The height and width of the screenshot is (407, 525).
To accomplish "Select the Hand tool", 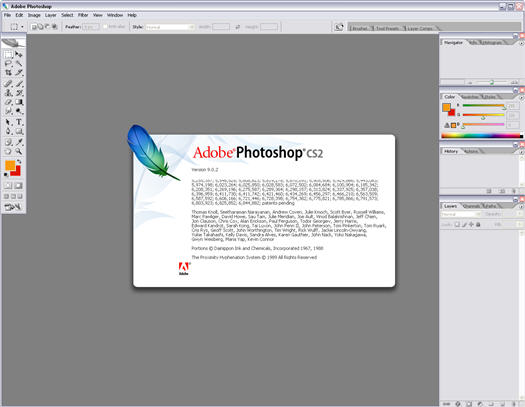I will tap(8, 151).
